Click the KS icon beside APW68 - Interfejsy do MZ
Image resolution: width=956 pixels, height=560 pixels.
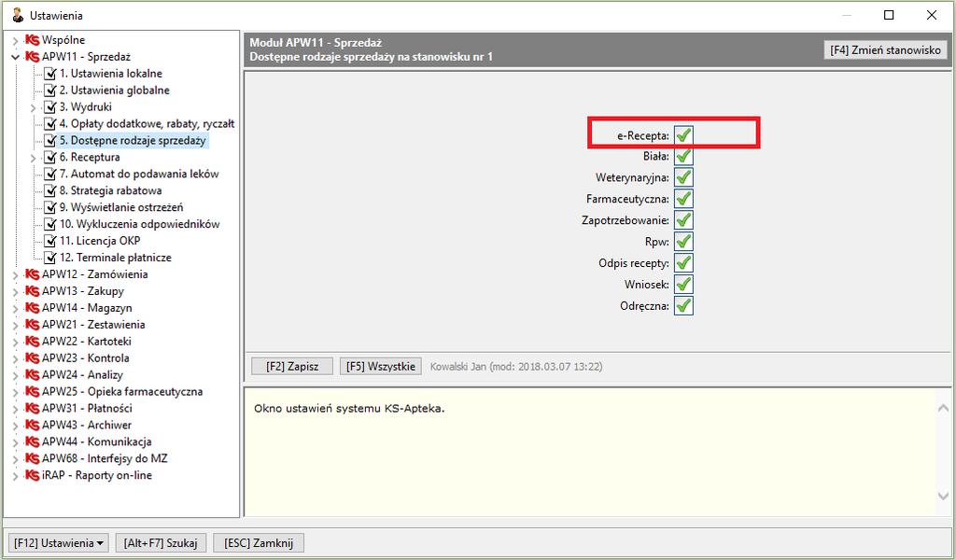(x=33, y=459)
